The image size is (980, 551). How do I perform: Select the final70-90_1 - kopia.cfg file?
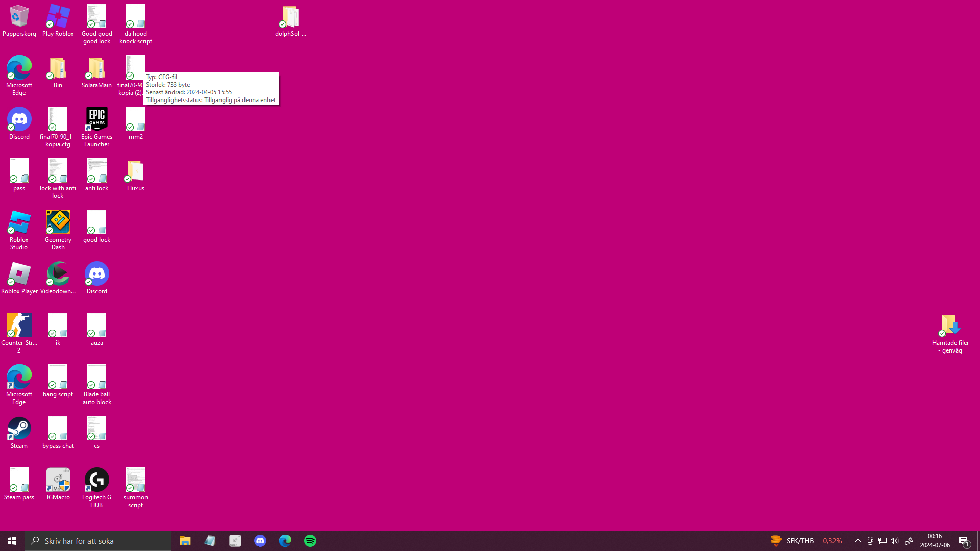[x=58, y=128]
